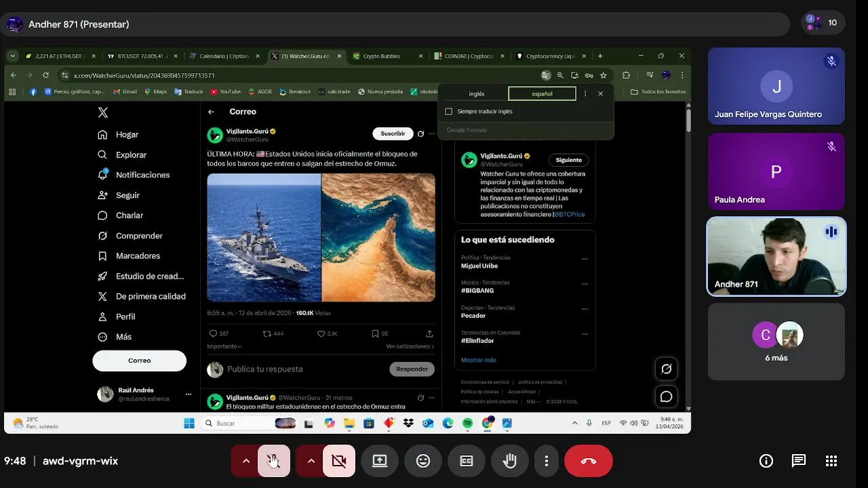This screenshot has width=868, height=488.
Task: Click Suscribir button on Watcher.Guru post
Action: pyautogui.click(x=393, y=134)
